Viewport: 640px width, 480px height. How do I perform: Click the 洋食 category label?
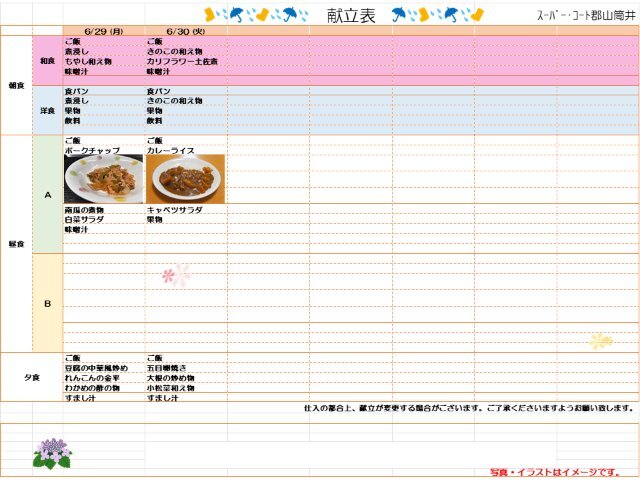(47, 111)
